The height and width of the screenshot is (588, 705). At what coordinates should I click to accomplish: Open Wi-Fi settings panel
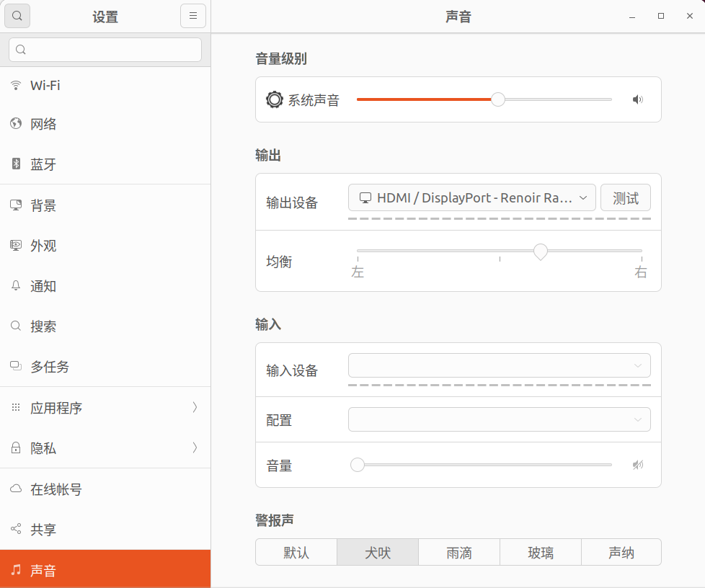tap(105, 85)
